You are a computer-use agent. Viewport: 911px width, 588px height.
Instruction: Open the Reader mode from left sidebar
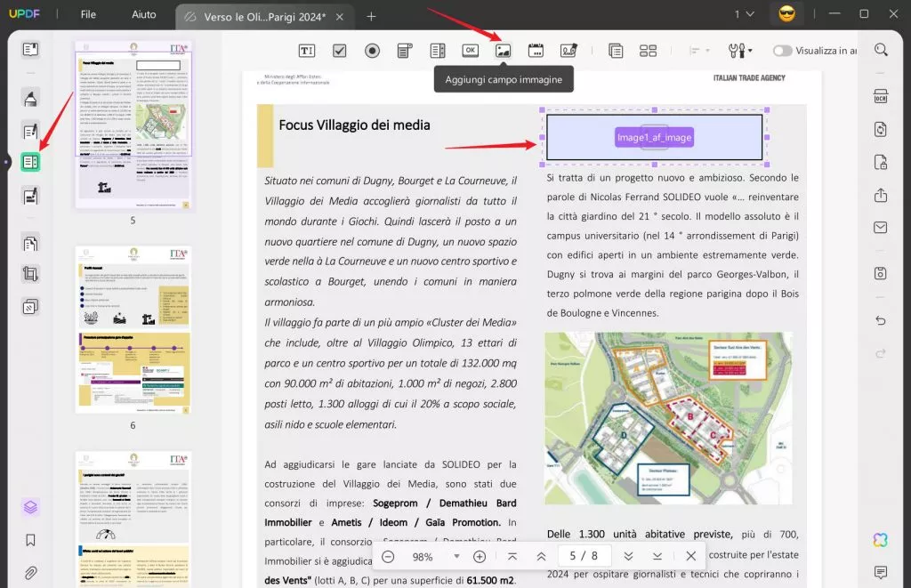(30, 50)
